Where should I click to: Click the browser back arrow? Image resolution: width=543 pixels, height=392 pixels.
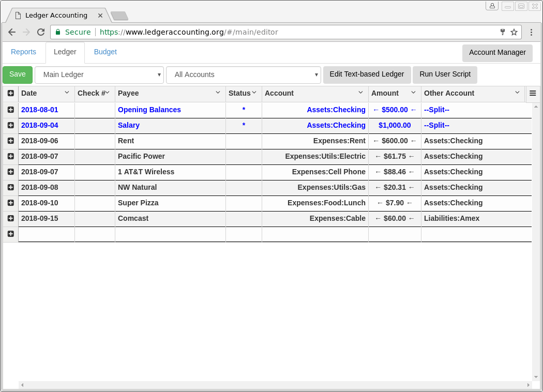(12, 32)
